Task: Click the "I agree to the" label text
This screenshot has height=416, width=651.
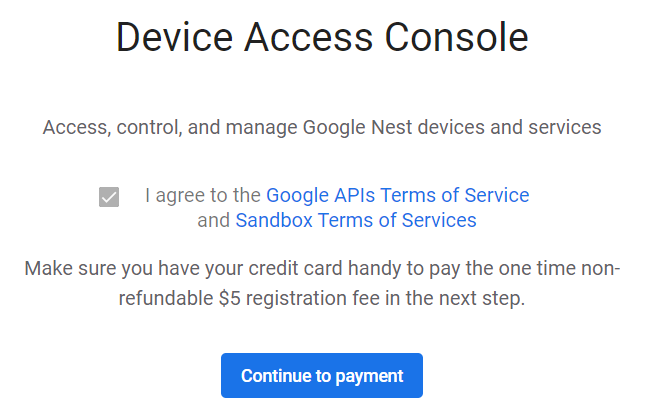Action: click(203, 195)
